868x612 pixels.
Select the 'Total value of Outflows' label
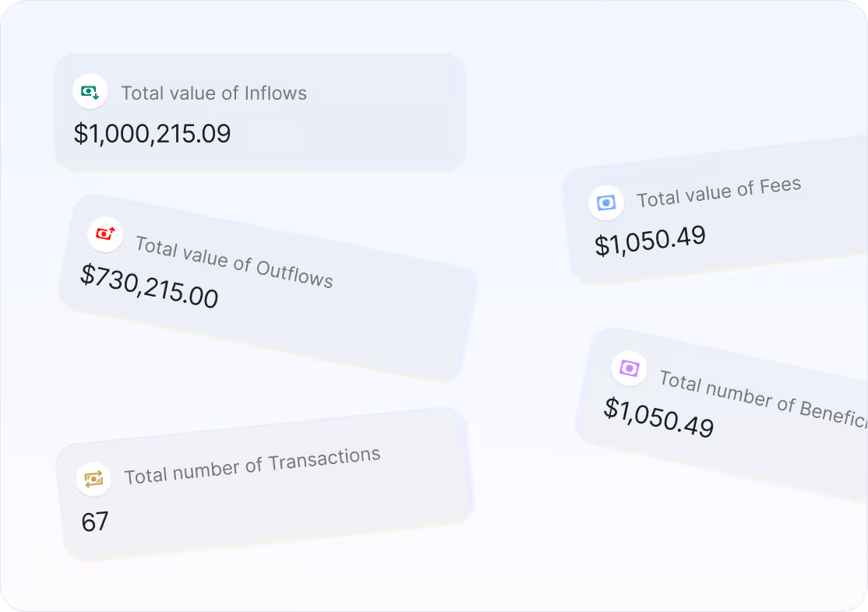(234, 262)
